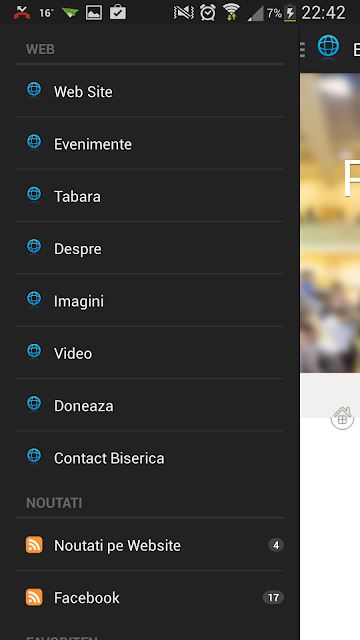The image size is (360, 640).
Task: Tap the Wi-Fi indicator in status bar
Action: [x=231, y=12]
